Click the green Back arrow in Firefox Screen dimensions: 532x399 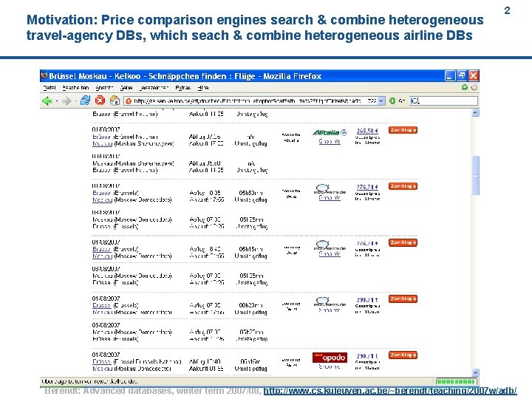(x=47, y=100)
